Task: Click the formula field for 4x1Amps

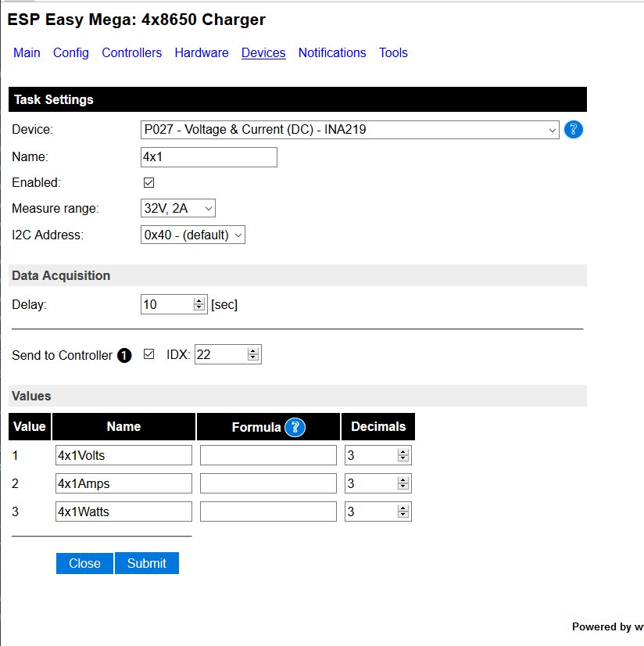Action: point(268,483)
